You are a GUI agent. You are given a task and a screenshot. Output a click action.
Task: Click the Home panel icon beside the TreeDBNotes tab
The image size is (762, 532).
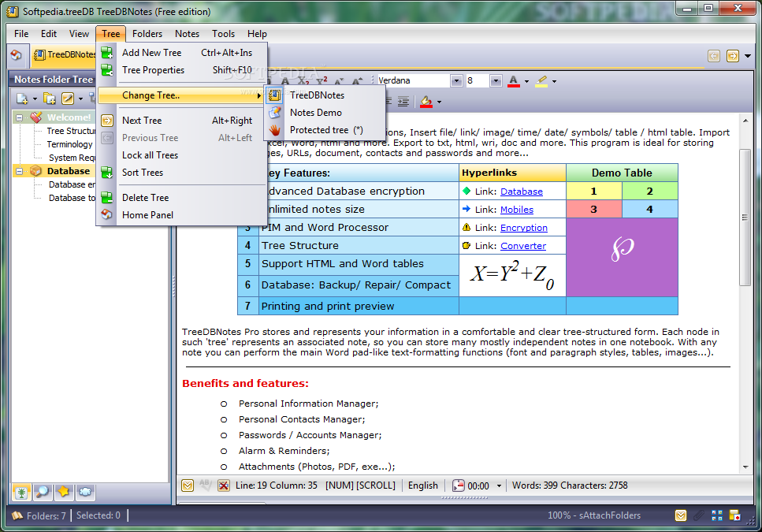pyautogui.click(x=16, y=55)
